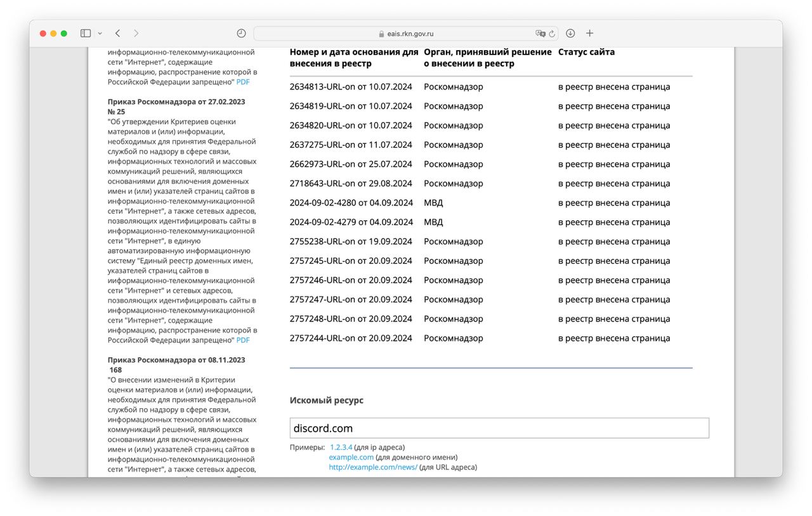Image resolution: width=812 pixels, height=516 pixels.
Task: Open a new tab with plus icon
Action: [x=589, y=33]
